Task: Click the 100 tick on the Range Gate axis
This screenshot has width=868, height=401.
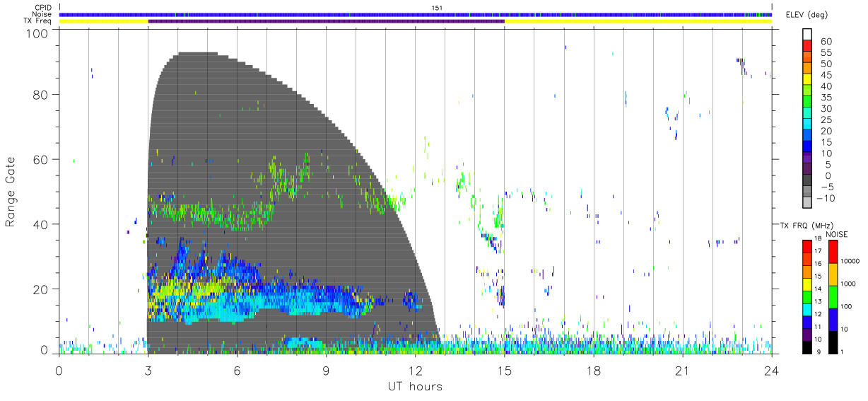Action: [38, 33]
